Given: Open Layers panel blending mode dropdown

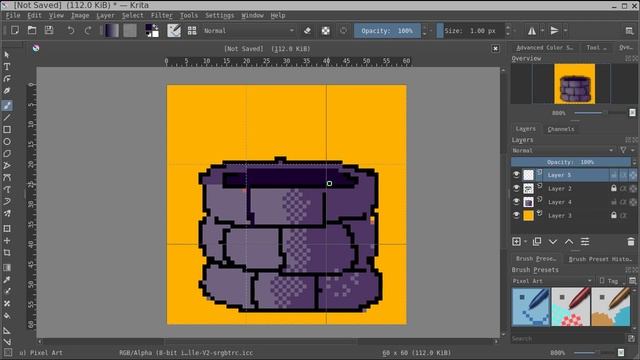Looking at the screenshot, I should [563, 150].
